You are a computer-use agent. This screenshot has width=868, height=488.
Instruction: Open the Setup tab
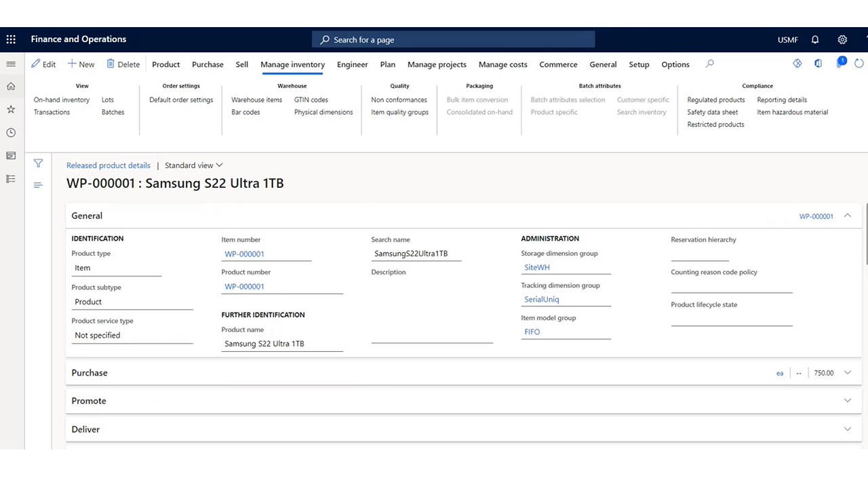(639, 64)
